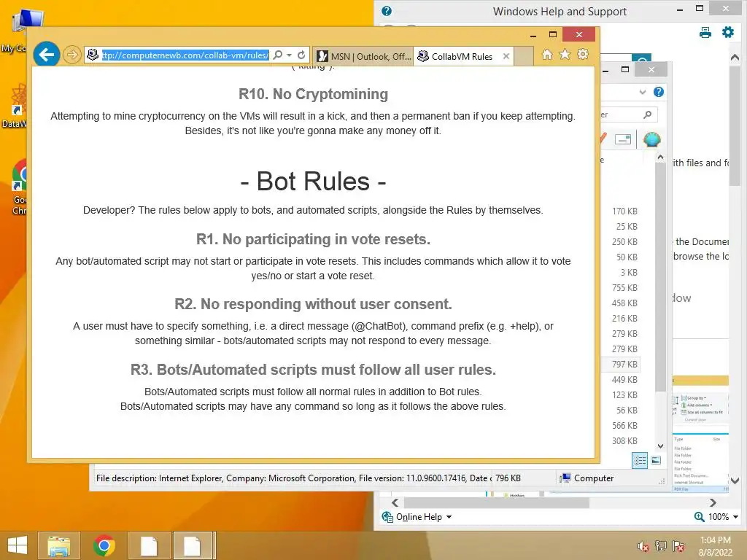Select the 170 KB file size entry
Image resolution: width=747 pixels, height=560 pixels.
(x=624, y=211)
